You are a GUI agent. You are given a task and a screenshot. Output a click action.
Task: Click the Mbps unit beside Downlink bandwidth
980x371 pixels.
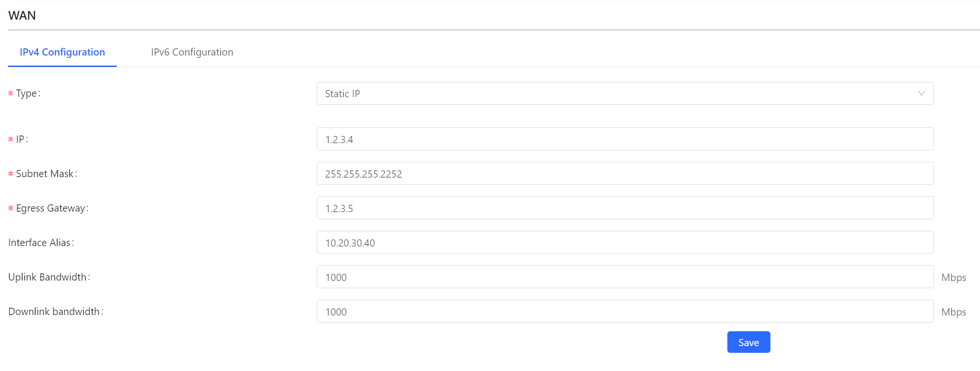[x=953, y=312]
